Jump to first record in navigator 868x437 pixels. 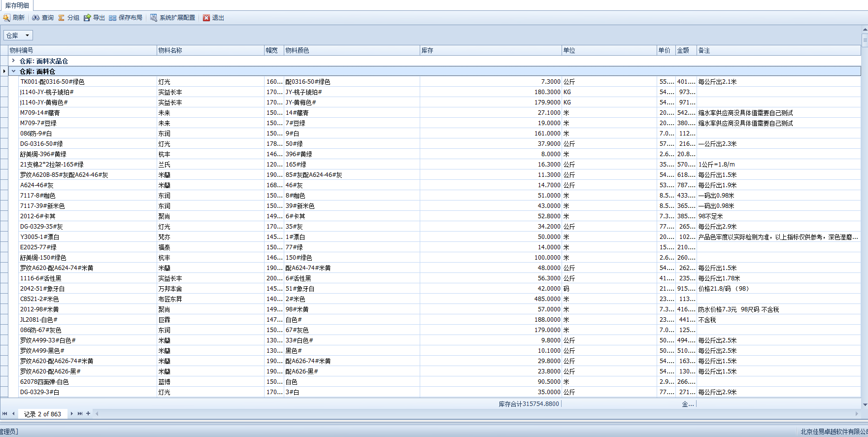point(5,414)
